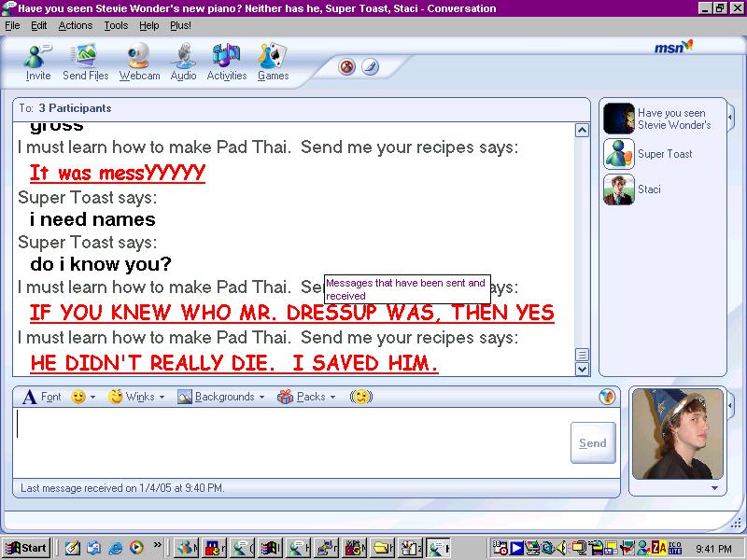Click the folder taskbar button
The width and height of the screenshot is (747, 560).
[x=384, y=548]
